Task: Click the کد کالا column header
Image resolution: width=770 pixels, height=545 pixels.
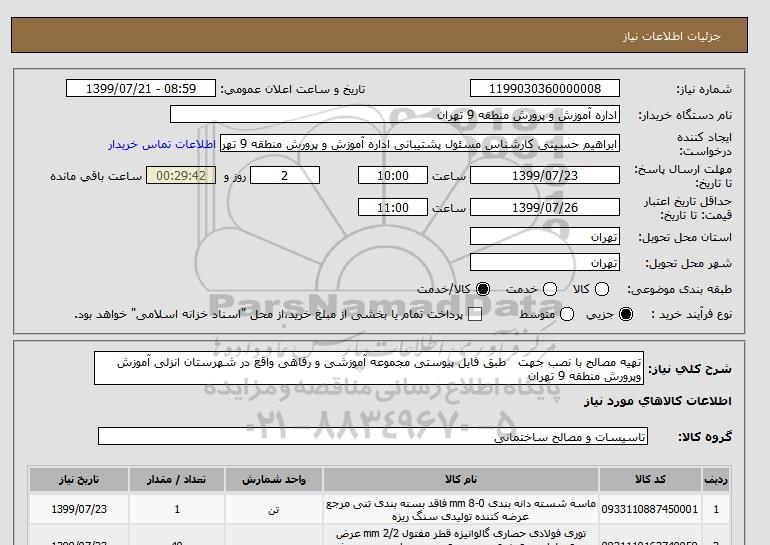Action: point(650,479)
